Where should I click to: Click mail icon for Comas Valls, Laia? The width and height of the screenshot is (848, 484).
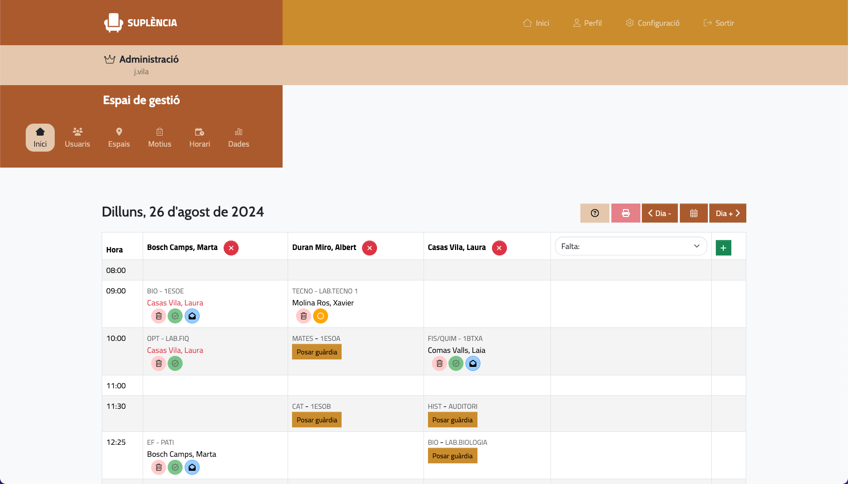473,363
